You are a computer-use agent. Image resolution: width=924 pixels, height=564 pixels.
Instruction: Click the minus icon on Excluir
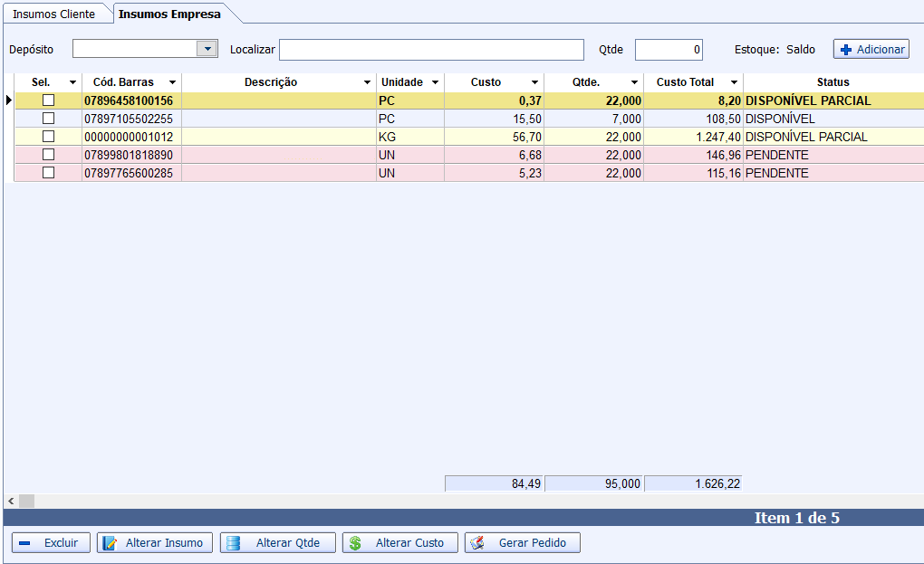[x=24, y=543]
